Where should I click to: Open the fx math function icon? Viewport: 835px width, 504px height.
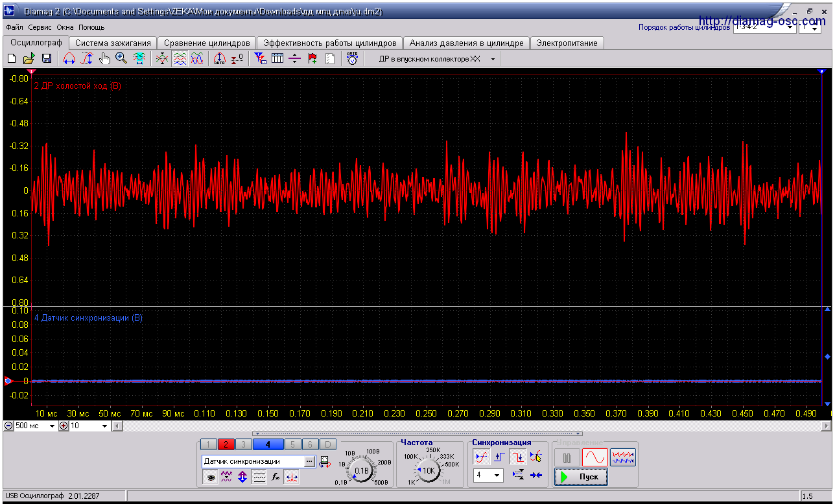[x=276, y=478]
